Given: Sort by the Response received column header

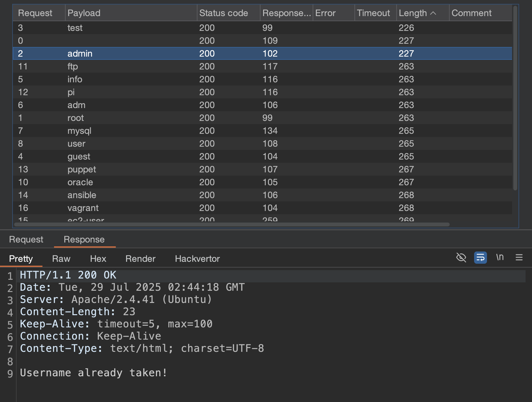Looking at the screenshot, I should click(286, 13).
